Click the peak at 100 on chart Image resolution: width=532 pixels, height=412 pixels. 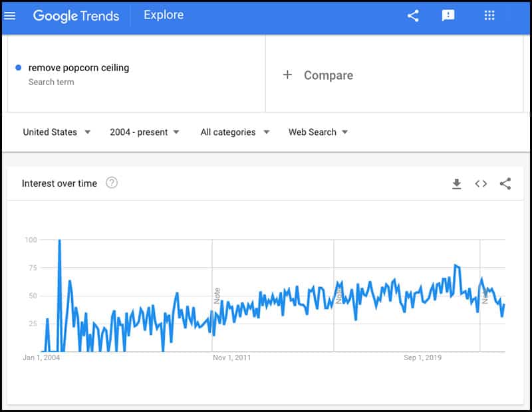[x=60, y=241]
